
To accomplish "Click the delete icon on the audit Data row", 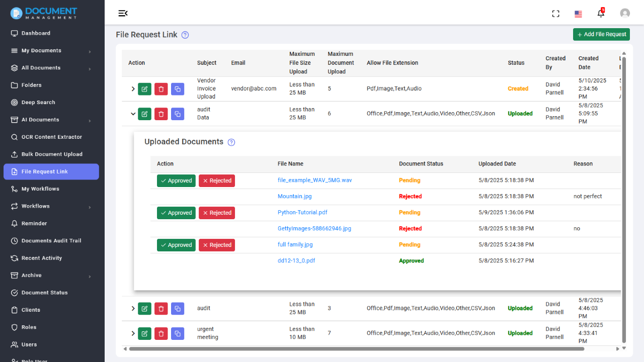I will point(161,114).
